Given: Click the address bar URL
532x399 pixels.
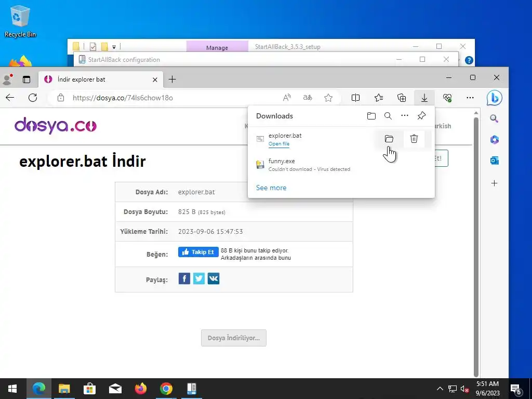Looking at the screenshot, I should coord(123,98).
